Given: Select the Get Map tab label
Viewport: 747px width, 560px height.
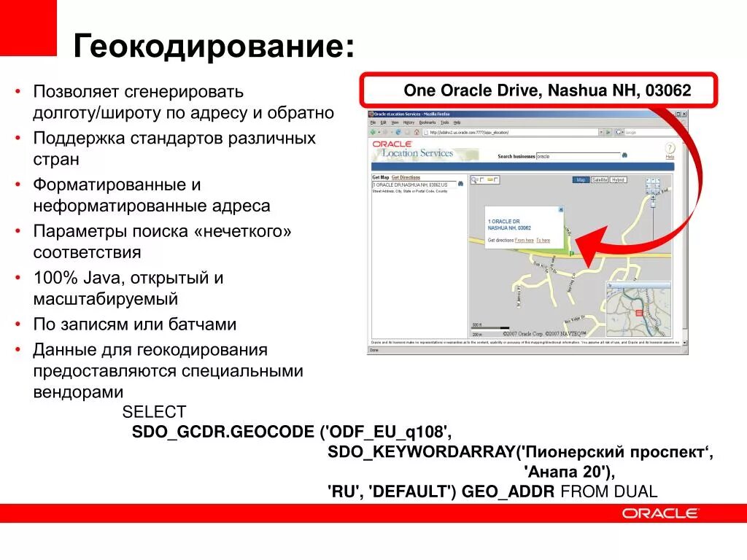Looking at the screenshot, I should point(381,177).
